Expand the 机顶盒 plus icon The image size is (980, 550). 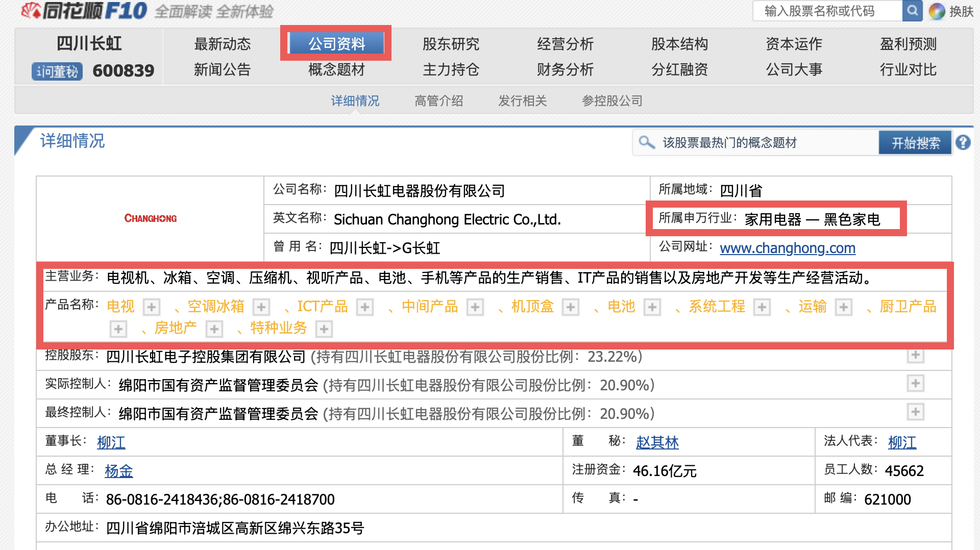[x=570, y=307]
